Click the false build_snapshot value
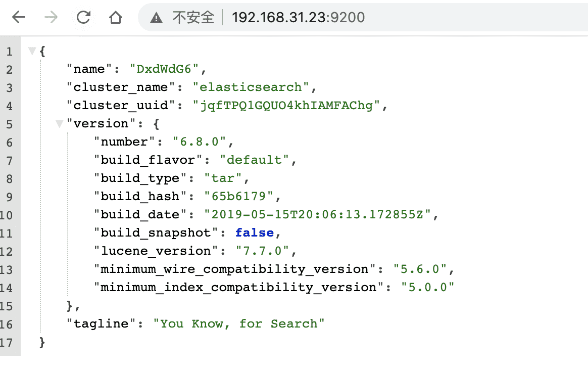This screenshot has width=588, height=373. click(x=255, y=233)
